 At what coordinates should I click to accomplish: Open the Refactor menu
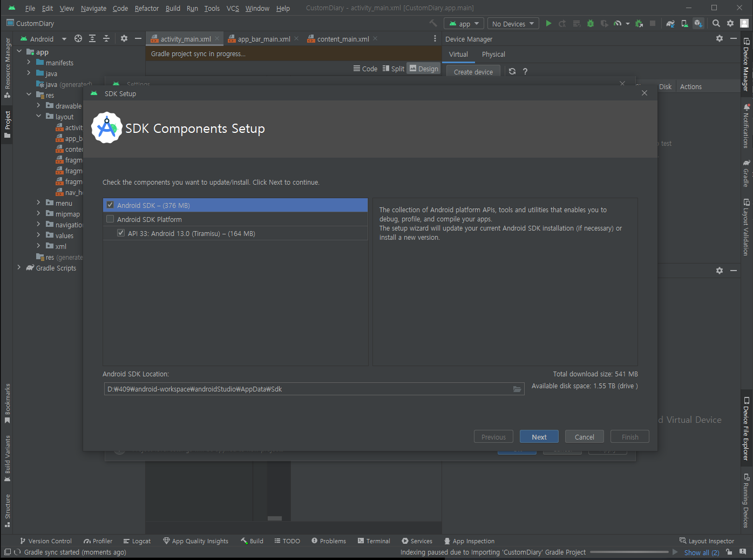[146, 8]
